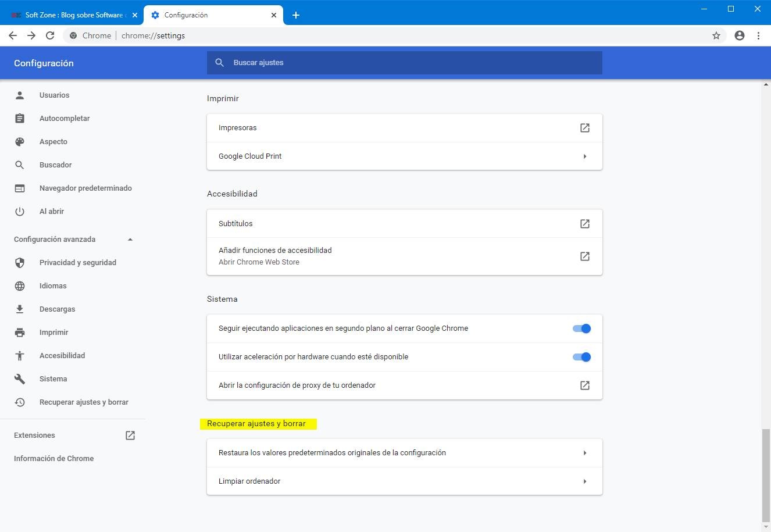This screenshot has height=532, width=771.
Task: Click the proxy configuration external link icon
Action: 585,385
